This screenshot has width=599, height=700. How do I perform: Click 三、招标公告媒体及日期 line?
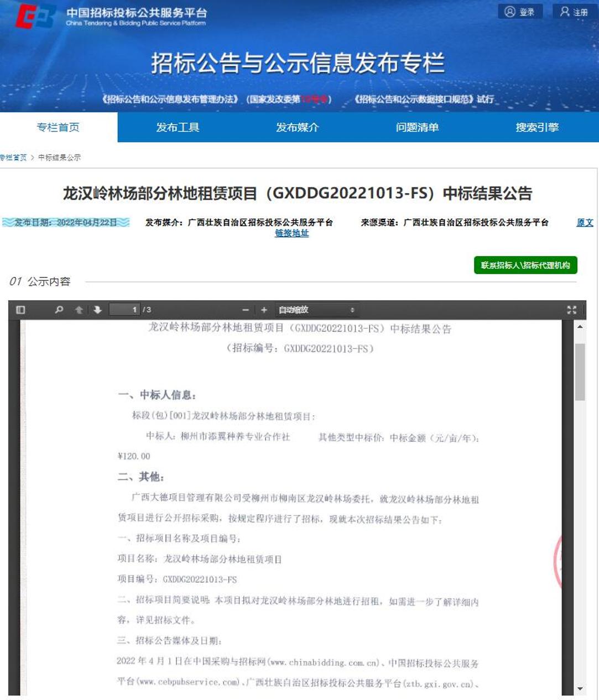tap(170, 641)
